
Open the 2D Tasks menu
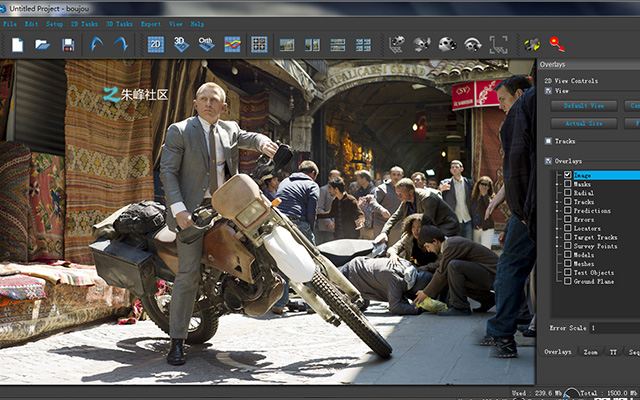click(84, 24)
